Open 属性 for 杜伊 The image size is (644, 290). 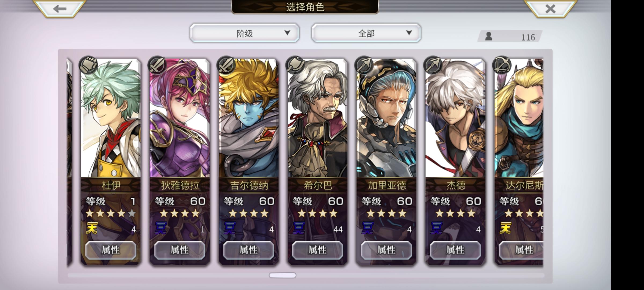pyautogui.click(x=111, y=250)
